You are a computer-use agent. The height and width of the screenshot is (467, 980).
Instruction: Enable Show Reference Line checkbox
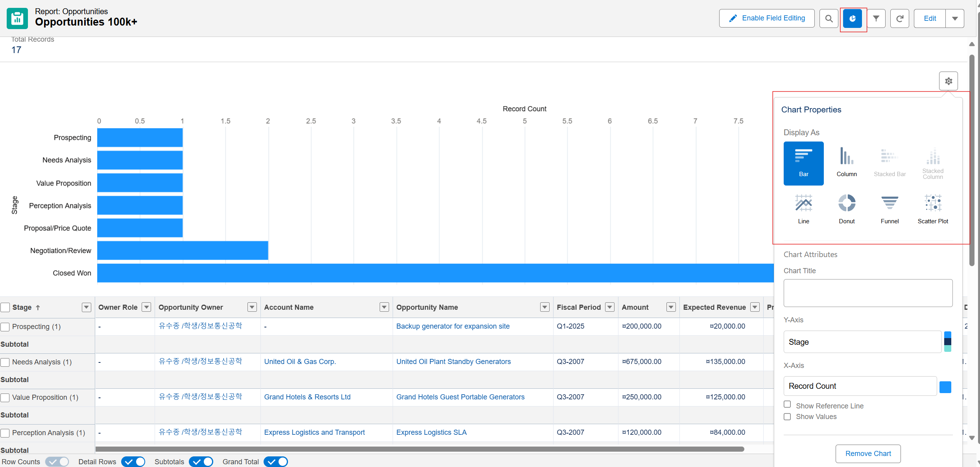coord(787,404)
